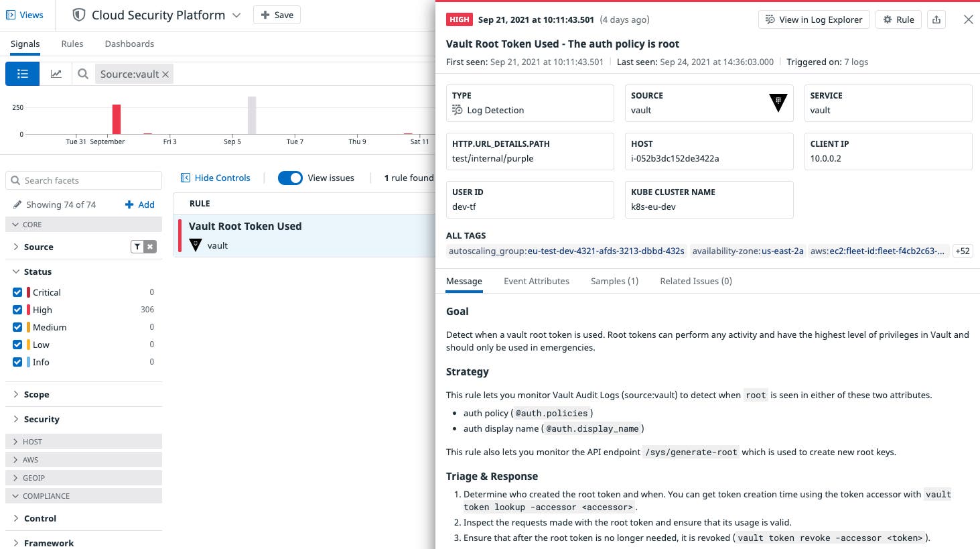Click the black filter icon in the SOURCE tile

(777, 103)
